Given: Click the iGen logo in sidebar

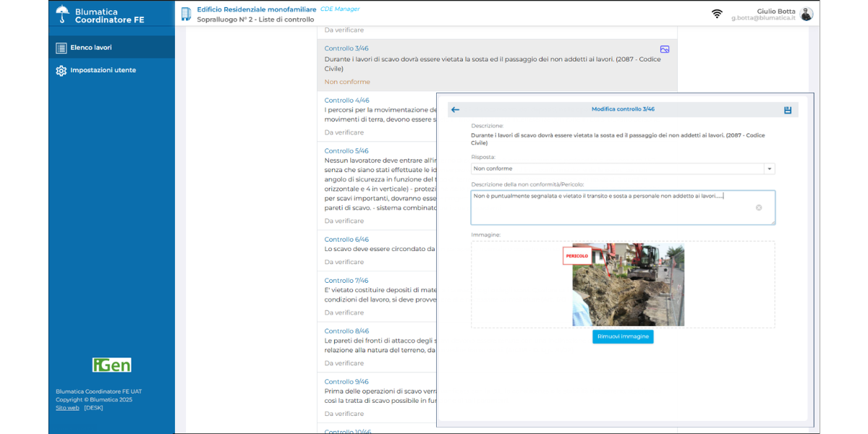Looking at the screenshot, I should tap(111, 365).
